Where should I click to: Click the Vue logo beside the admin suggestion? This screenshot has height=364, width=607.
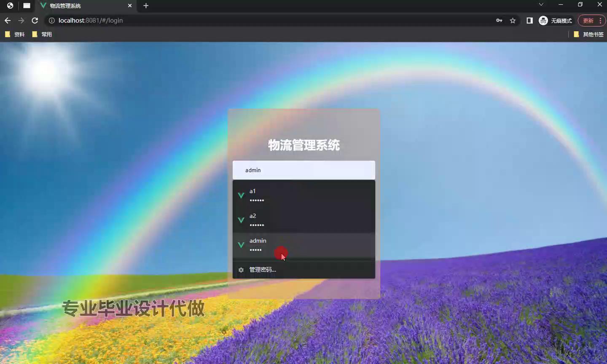(x=241, y=245)
